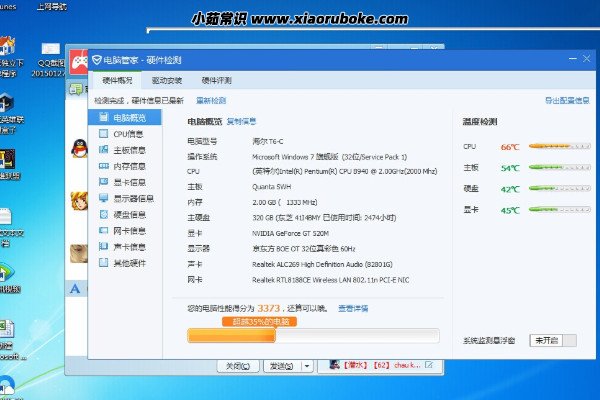Switch to the 硬件概况 tab
This screenshot has width=600, height=400.
[117, 80]
